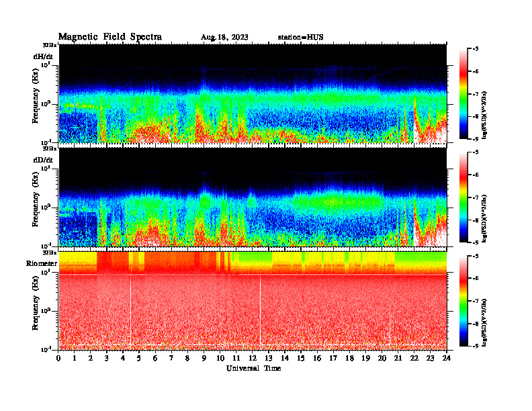Image resolution: width=532 pixels, height=411 pixels.
Task: Click hour '19' on the time axis
Action: pyautogui.click(x=365, y=358)
